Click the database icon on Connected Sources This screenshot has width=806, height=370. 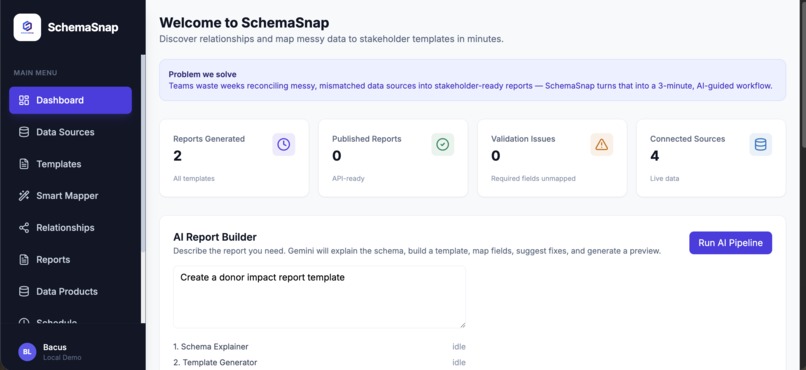pos(760,144)
